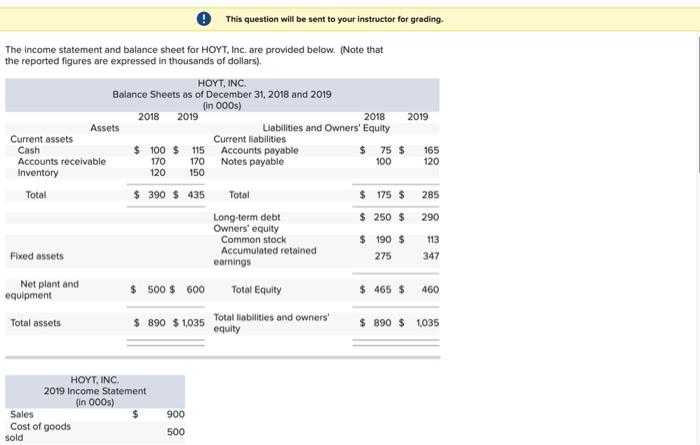700x445 pixels.
Task: Select the 2018 retained earnings value 275
Action: [x=383, y=256]
